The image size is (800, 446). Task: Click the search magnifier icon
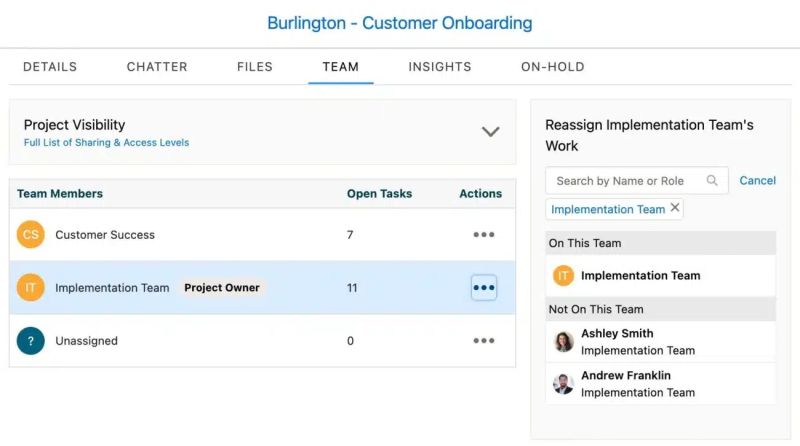[712, 180]
